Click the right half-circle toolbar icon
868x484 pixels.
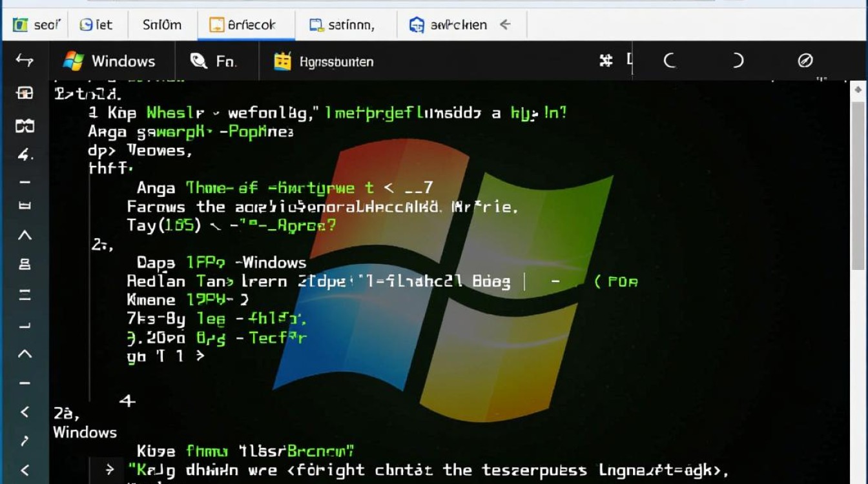[738, 61]
